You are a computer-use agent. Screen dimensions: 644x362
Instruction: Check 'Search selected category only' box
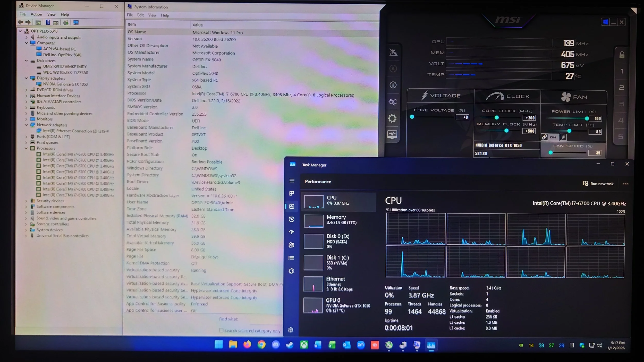click(221, 330)
